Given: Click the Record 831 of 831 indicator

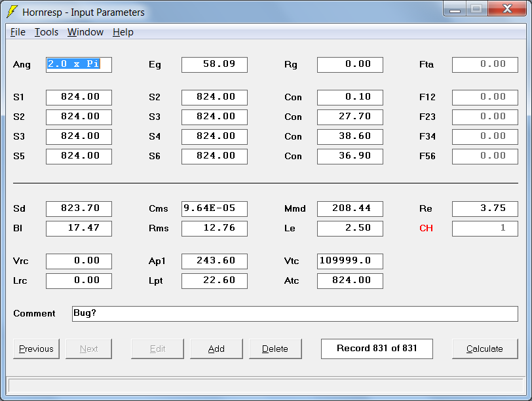Looking at the screenshot, I should click(x=377, y=349).
